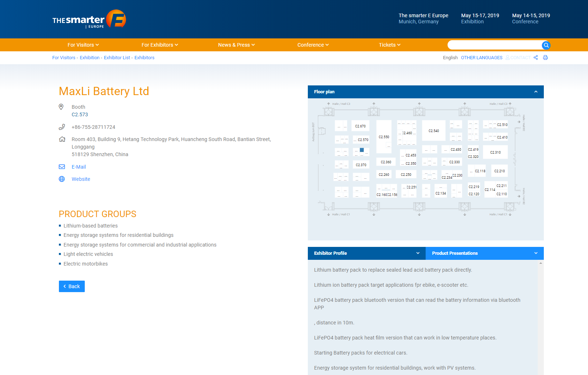Image resolution: width=588 pixels, height=375 pixels.
Task: Click The smarter E Europe logo
Action: (89, 19)
